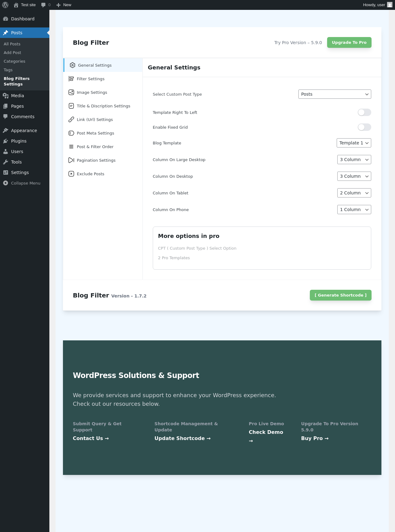Enable the Fixed Grid toggle
The image size is (395, 532).
[364, 127]
